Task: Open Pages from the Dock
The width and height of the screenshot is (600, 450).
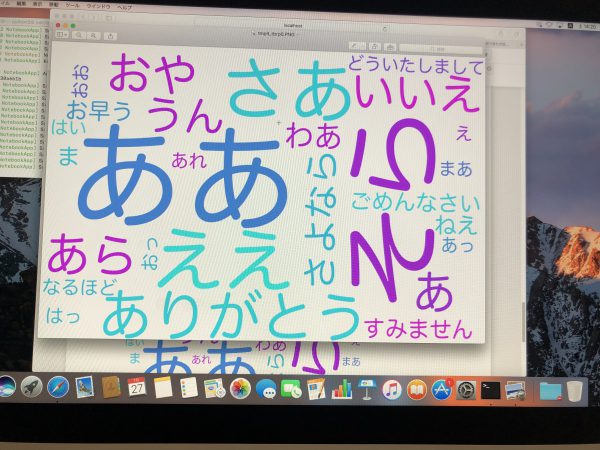Action: pos(316,389)
